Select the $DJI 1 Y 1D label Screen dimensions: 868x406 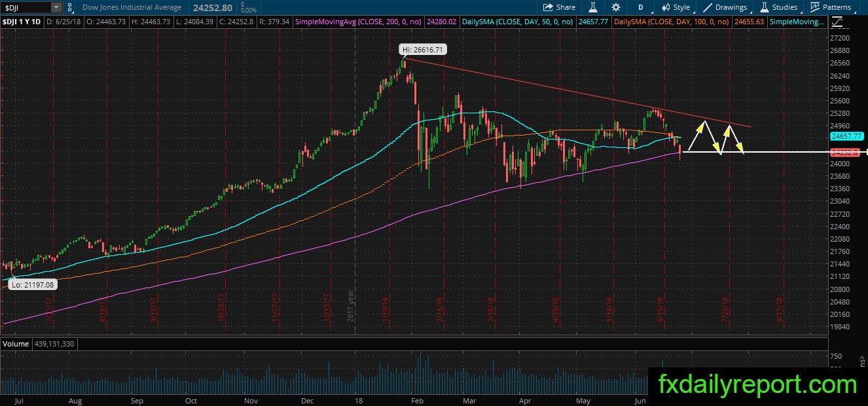22,22
